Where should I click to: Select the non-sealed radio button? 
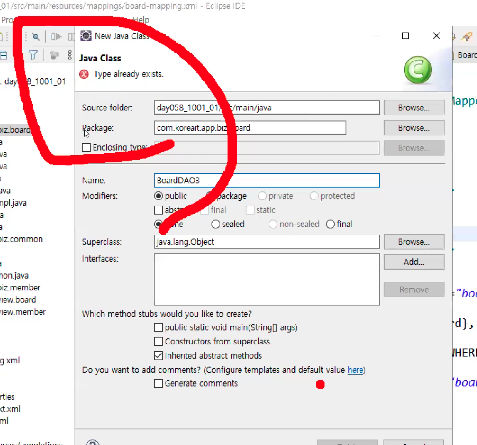pos(273,224)
